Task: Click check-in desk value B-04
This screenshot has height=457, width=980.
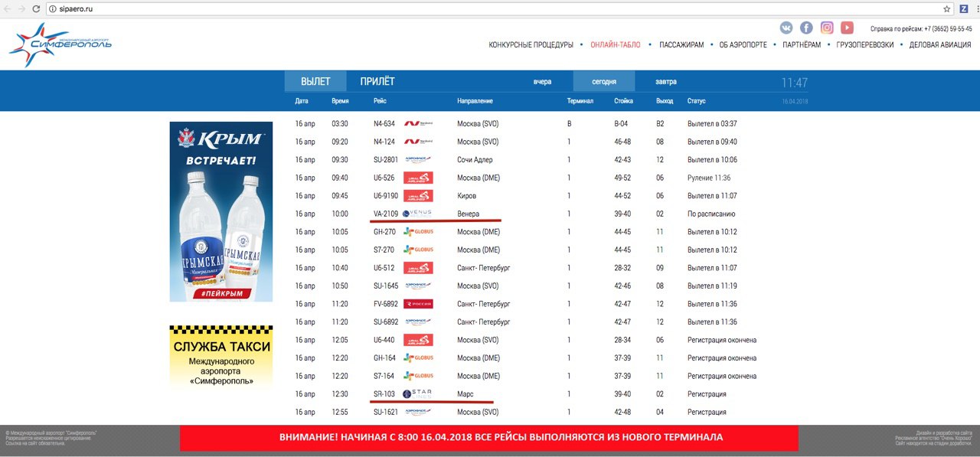Action: coord(621,123)
